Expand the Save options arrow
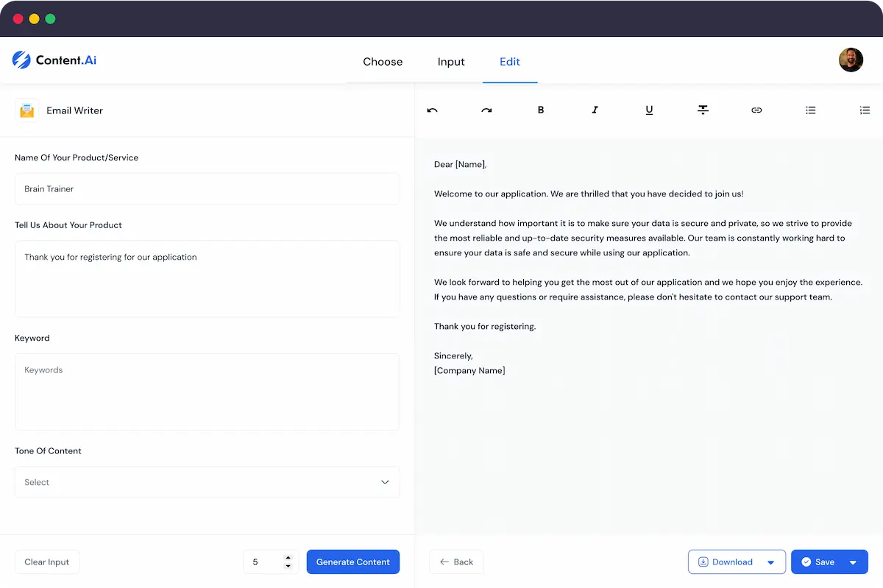 (x=853, y=562)
